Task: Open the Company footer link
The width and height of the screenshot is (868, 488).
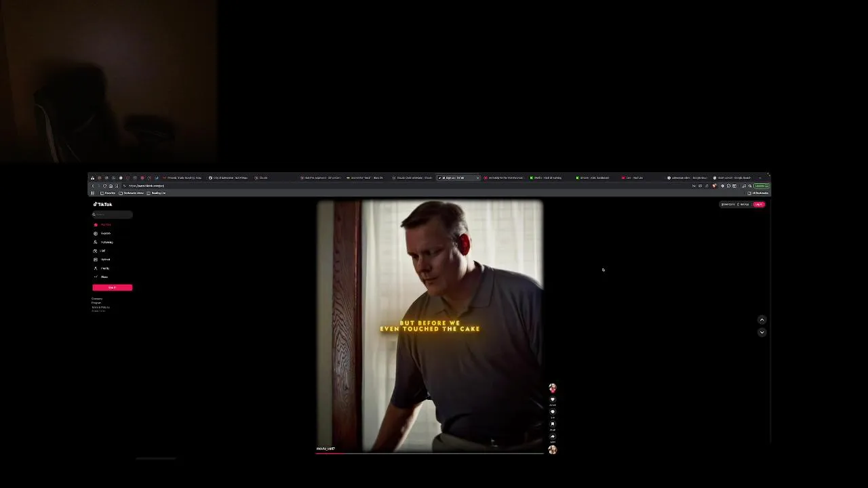Action: point(97,299)
